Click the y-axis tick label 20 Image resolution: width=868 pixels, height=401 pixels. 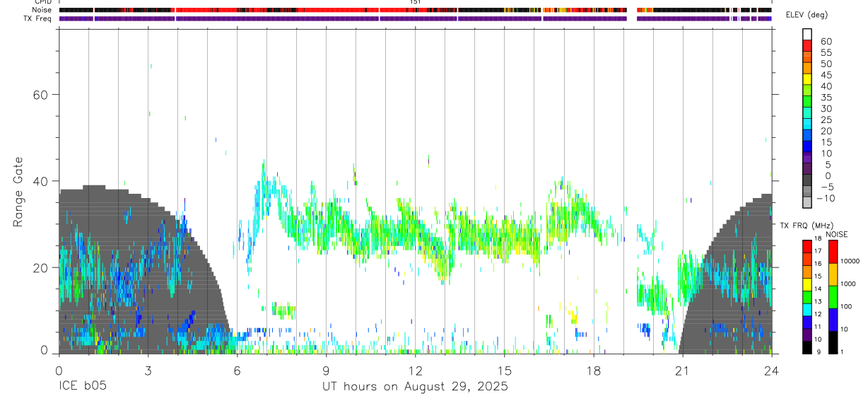click(x=40, y=268)
